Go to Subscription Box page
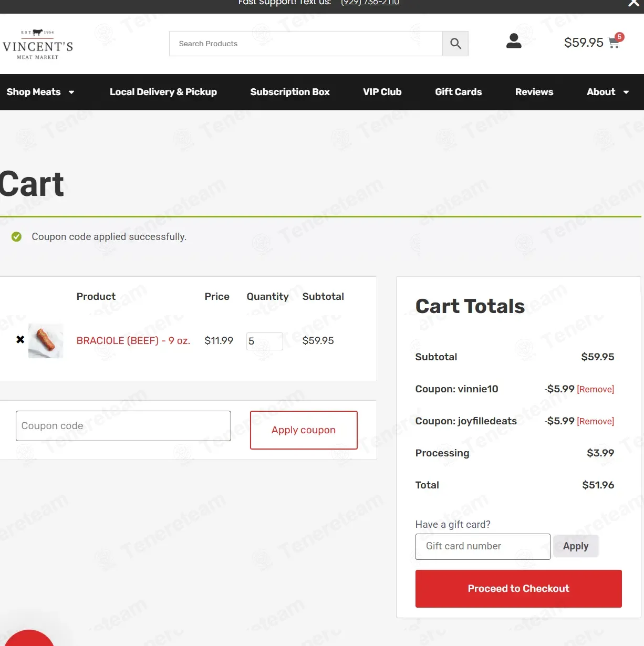This screenshot has width=644, height=646. (290, 92)
